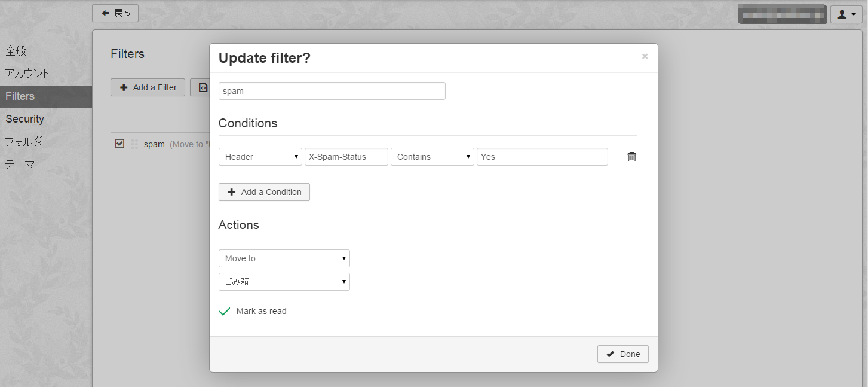Click the filter name field containing spam
This screenshot has height=387, width=868.
(x=332, y=91)
